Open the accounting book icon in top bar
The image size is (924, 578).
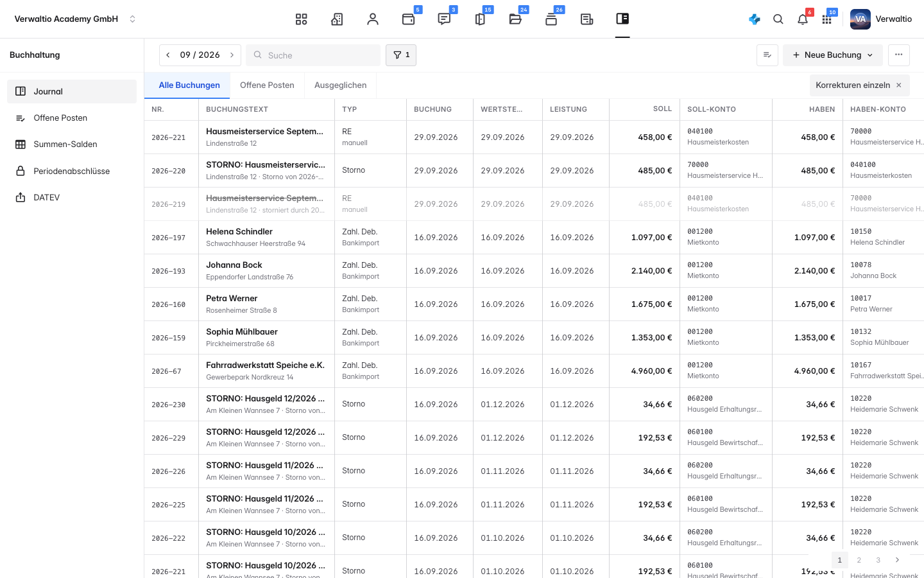coord(622,19)
